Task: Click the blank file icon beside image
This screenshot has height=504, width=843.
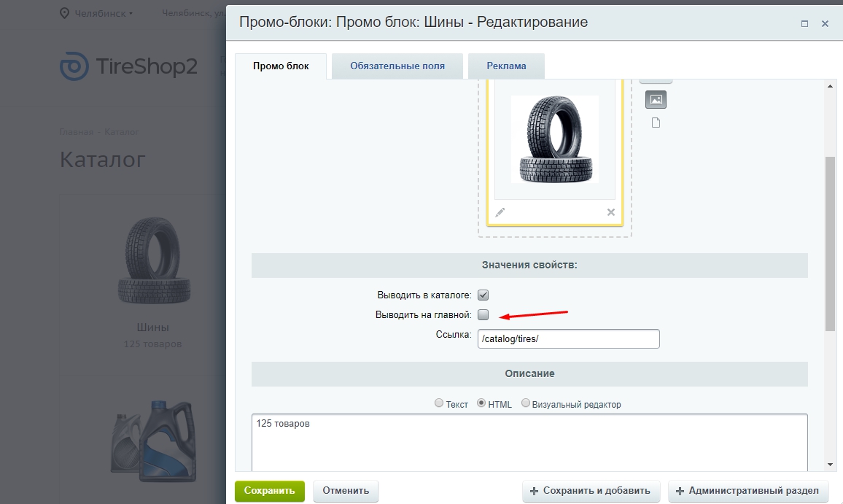Action: pos(656,123)
